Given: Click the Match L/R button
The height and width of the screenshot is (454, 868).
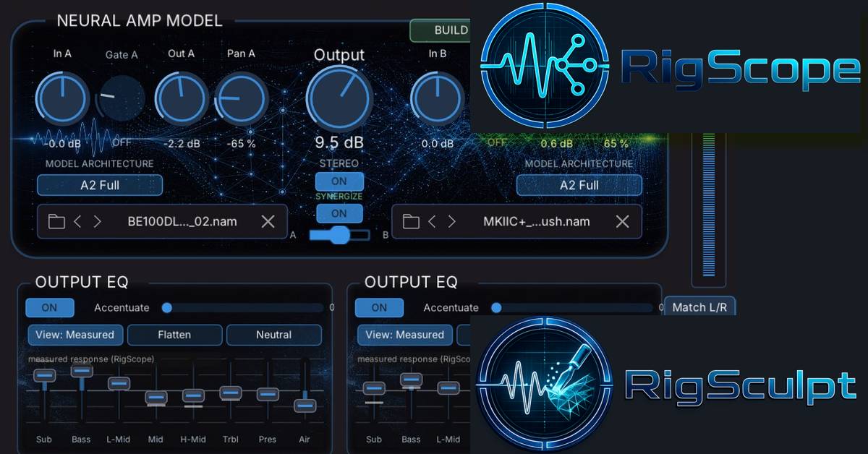Looking at the screenshot, I should pos(699,307).
